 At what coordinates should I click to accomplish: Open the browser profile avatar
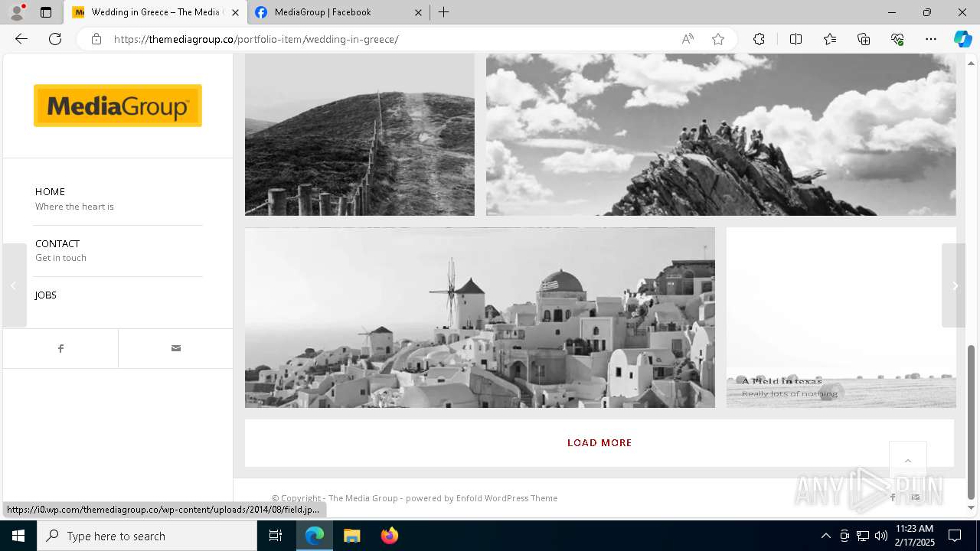click(17, 12)
